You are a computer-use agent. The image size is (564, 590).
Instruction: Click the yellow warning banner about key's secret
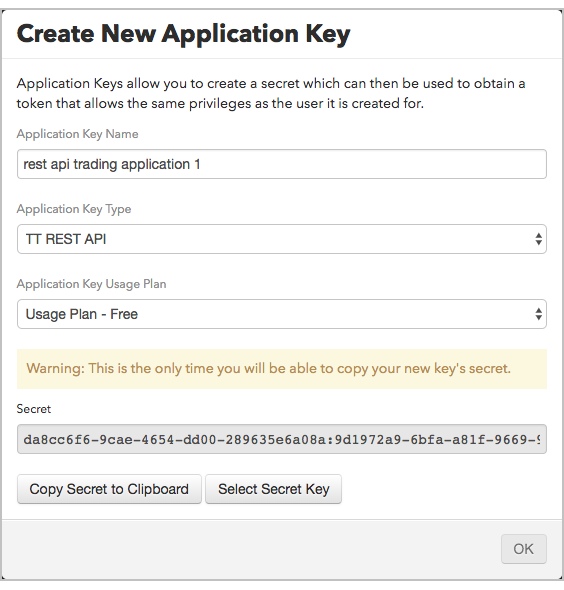click(x=281, y=369)
